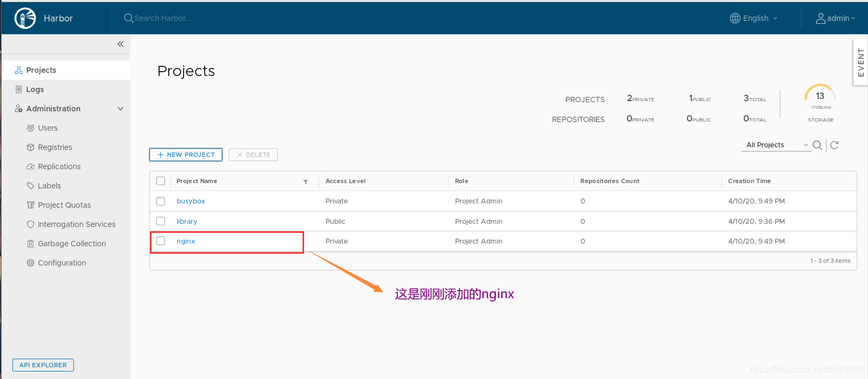This screenshot has width=868, height=379.
Task: Check the busybox project checkbox
Action: (x=161, y=201)
